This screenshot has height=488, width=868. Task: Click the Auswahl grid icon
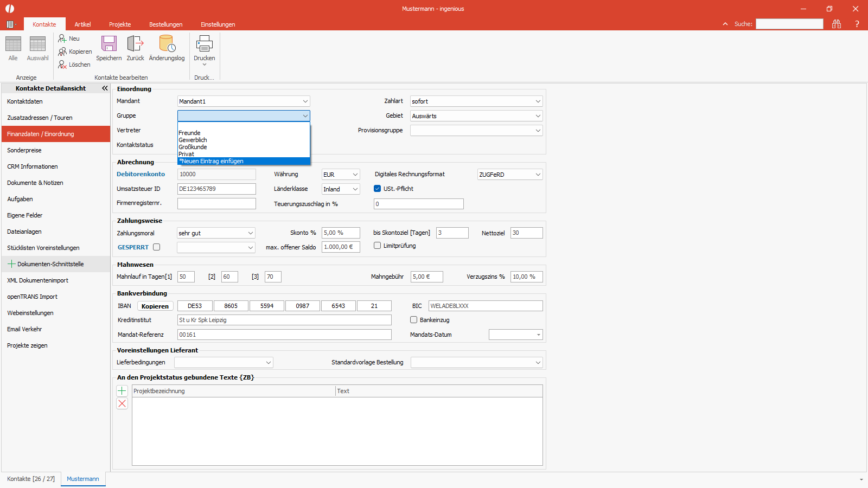pos(37,44)
